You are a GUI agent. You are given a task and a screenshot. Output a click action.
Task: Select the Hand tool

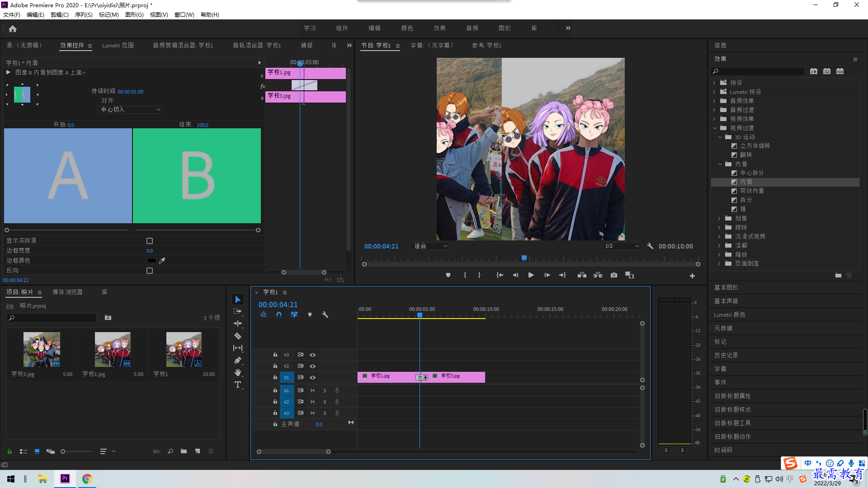[x=238, y=372]
